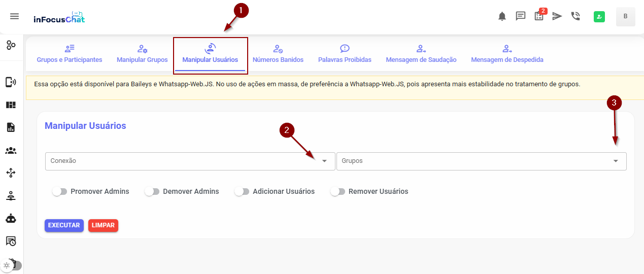Click the phone call icon in header

(575, 16)
